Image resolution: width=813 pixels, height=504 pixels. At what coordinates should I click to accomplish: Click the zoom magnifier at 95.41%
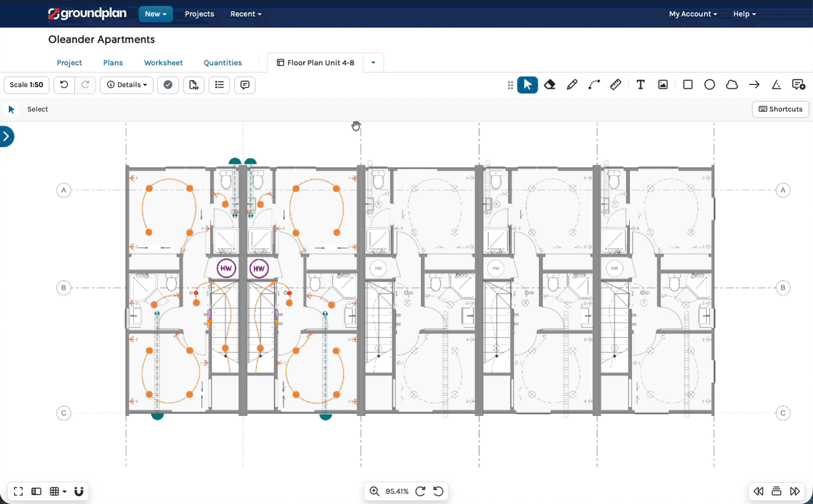(375, 491)
